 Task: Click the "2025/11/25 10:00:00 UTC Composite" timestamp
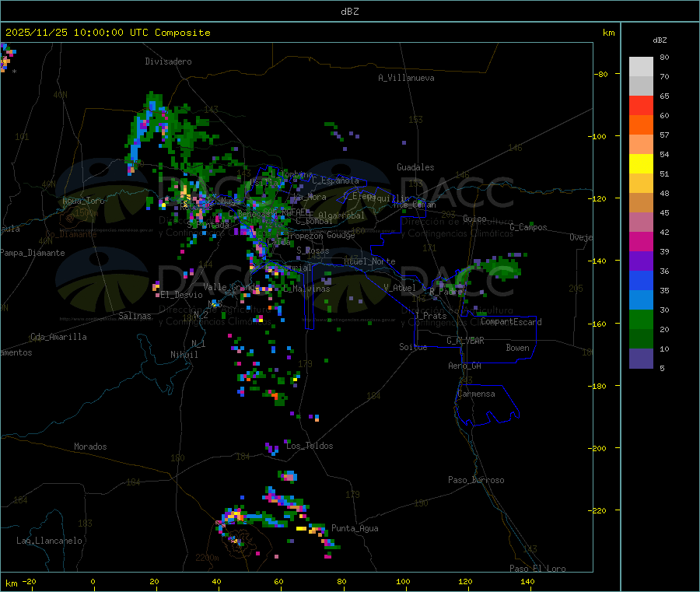coord(107,33)
